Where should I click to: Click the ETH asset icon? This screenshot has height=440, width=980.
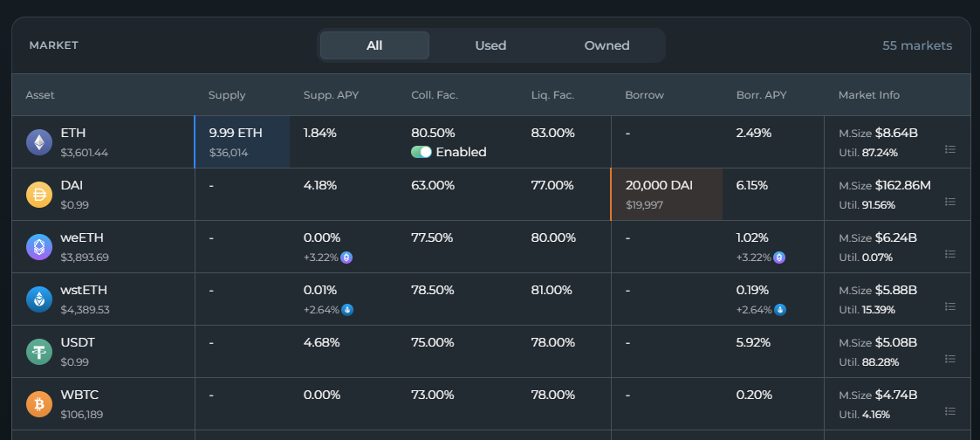(39, 142)
